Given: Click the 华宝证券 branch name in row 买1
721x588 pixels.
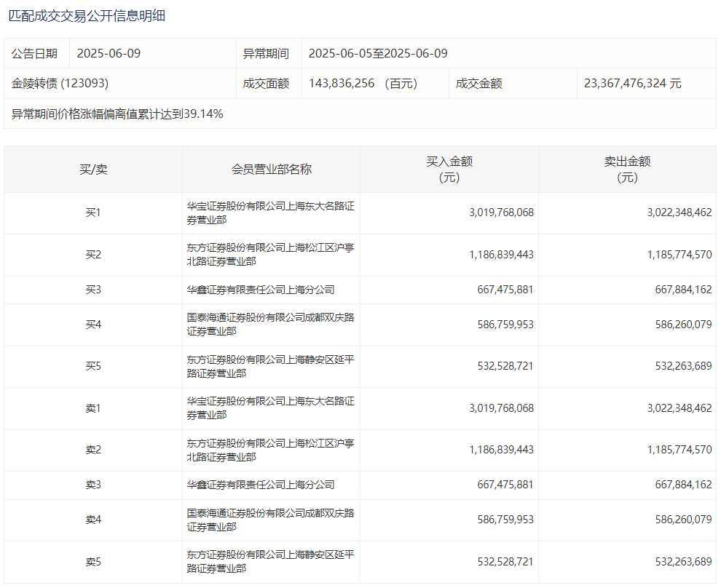Looking at the screenshot, I should tap(270, 213).
